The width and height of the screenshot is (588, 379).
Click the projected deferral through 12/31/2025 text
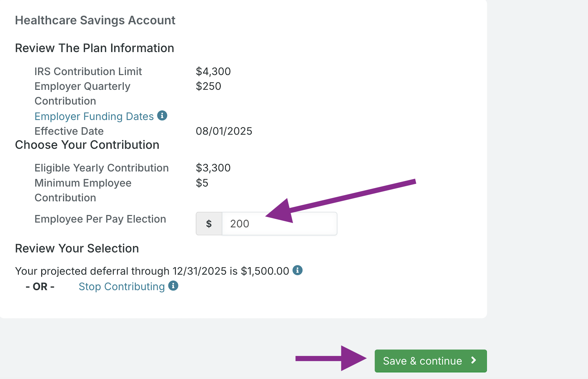(x=152, y=271)
